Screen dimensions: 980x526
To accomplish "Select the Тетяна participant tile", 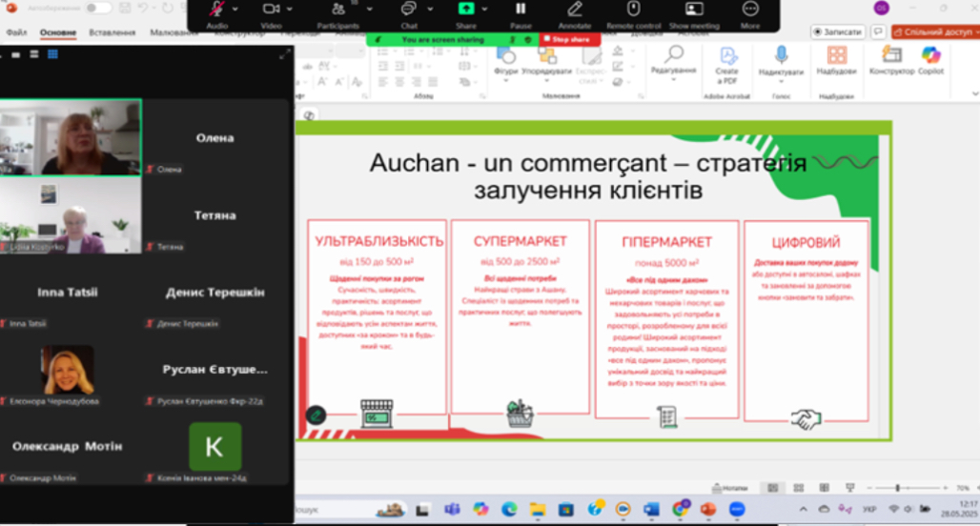I will (215, 215).
